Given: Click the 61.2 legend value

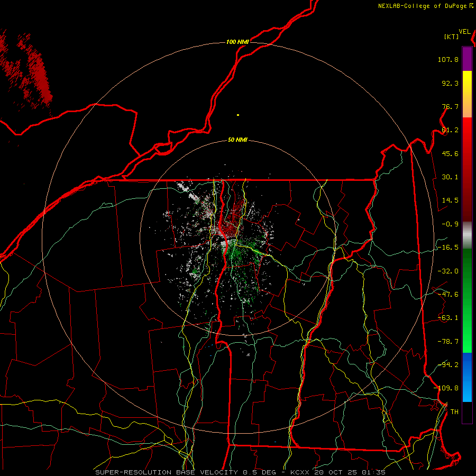Looking at the screenshot, I should pyautogui.click(x=450, y=130).
